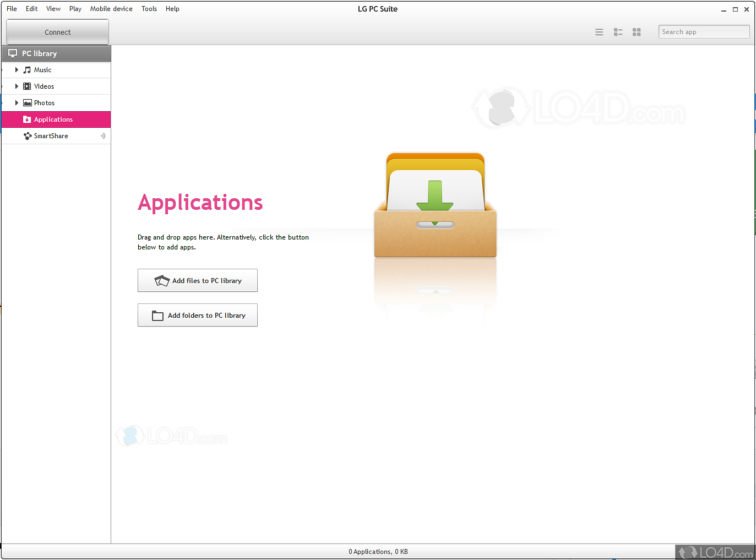
Task: Expand the Videos tree node
Action: pos(17,86)
